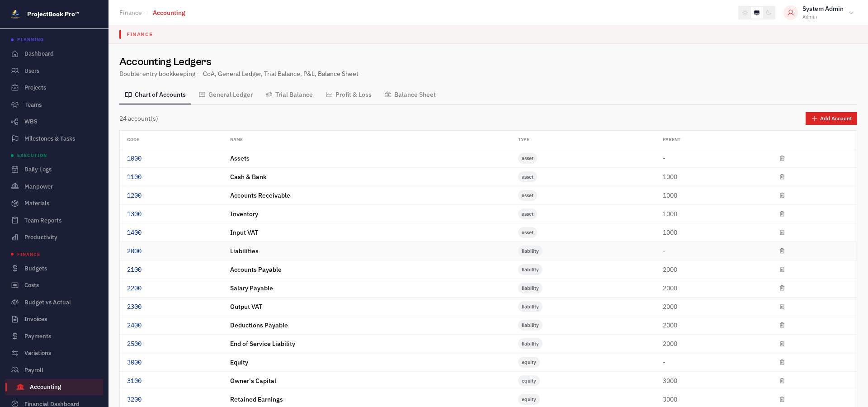The image size is (868, 407).
Task: Delete the Equity account row
Action: [x=782, y=362]
